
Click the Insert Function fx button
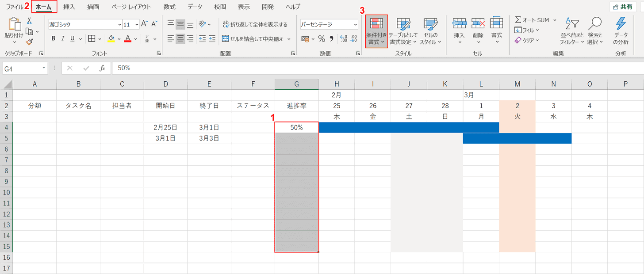[x=102, y=68]
